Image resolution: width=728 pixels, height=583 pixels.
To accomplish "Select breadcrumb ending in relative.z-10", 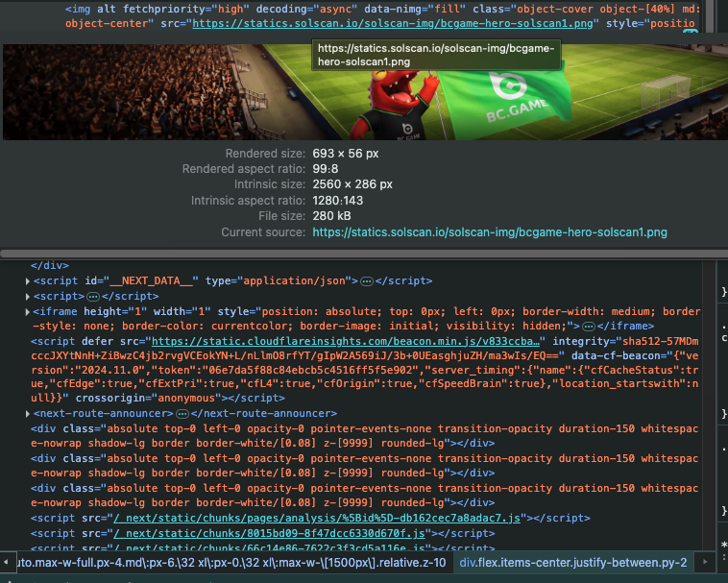I will pyautogui.click(x=231, y=563).
